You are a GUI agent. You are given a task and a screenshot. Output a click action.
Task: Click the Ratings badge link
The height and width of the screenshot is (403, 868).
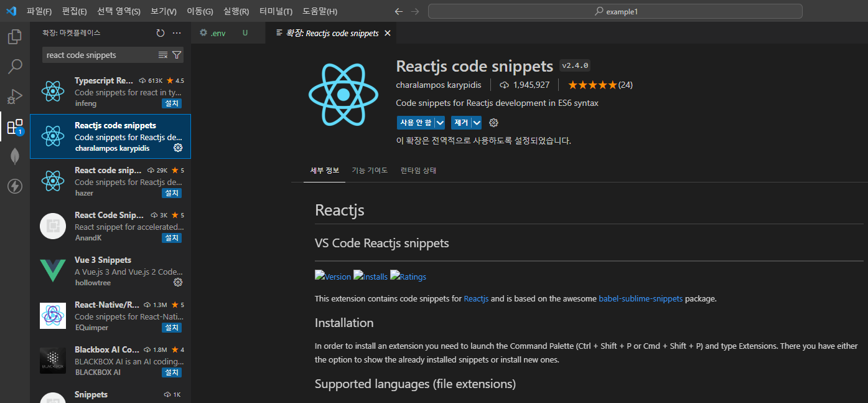(408, 277)
